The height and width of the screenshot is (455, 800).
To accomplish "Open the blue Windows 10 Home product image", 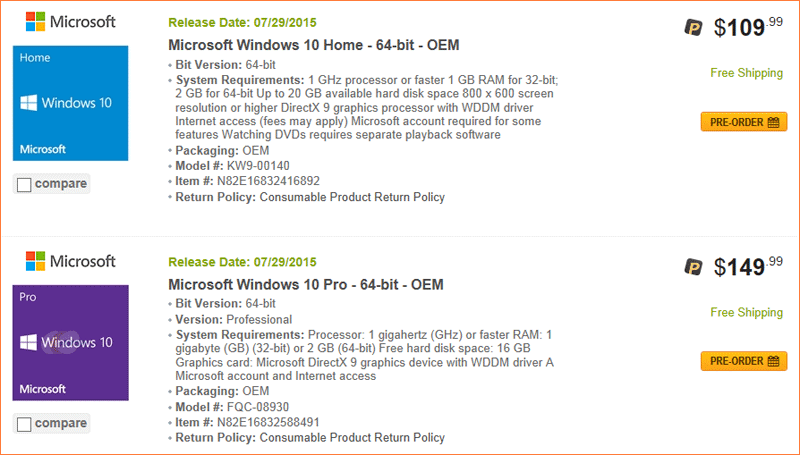I will click(70, 103).
